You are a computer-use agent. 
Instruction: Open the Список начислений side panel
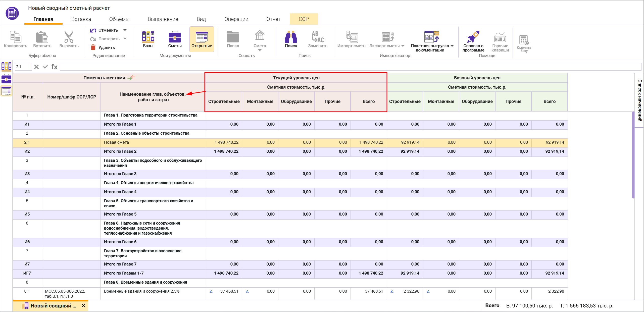coord(639,100)
